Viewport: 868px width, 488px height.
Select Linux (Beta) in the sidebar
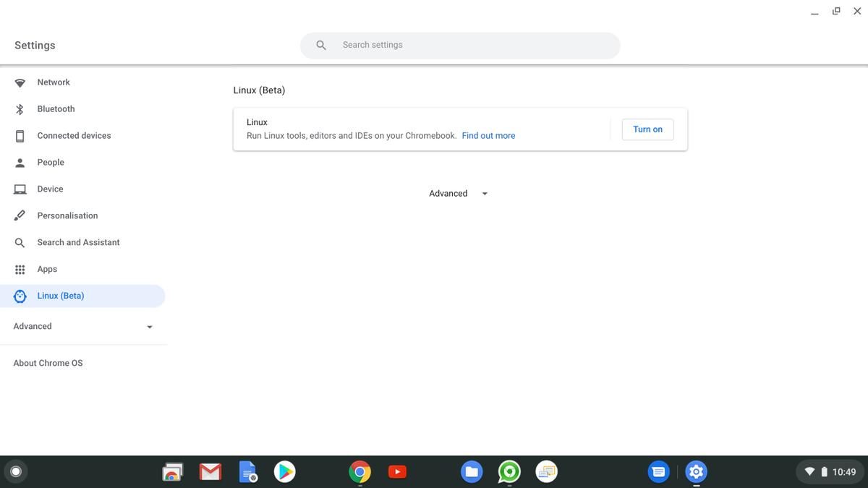82,296
